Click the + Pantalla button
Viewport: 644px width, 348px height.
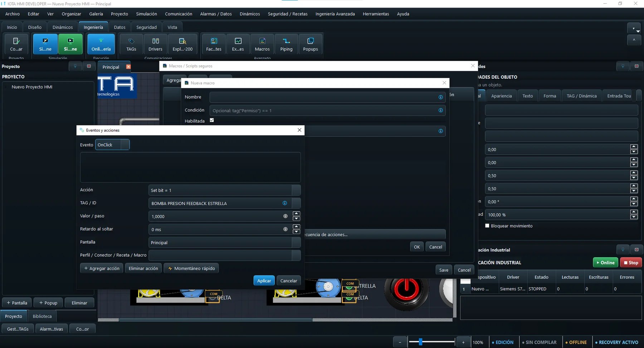point(17,303)
